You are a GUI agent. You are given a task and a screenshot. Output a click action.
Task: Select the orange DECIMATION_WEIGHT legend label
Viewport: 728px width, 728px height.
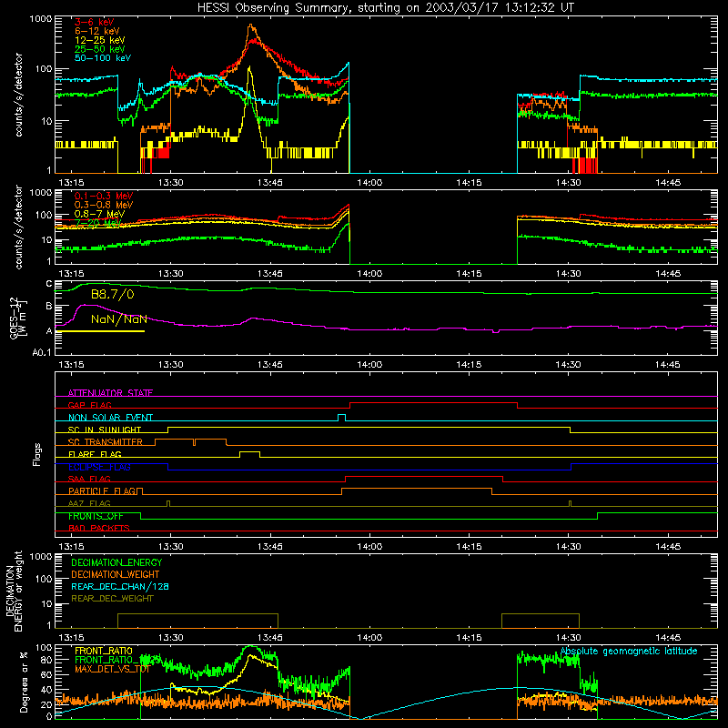click(x=116, y=574)
